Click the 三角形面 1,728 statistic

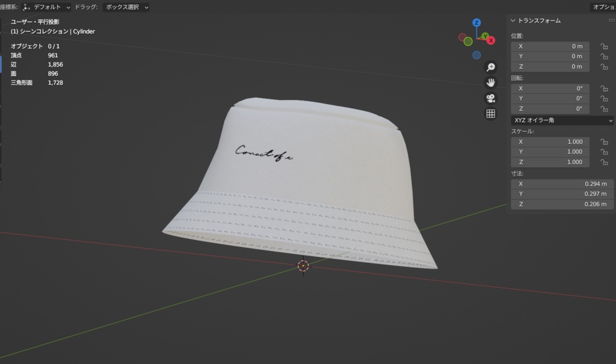37,82
